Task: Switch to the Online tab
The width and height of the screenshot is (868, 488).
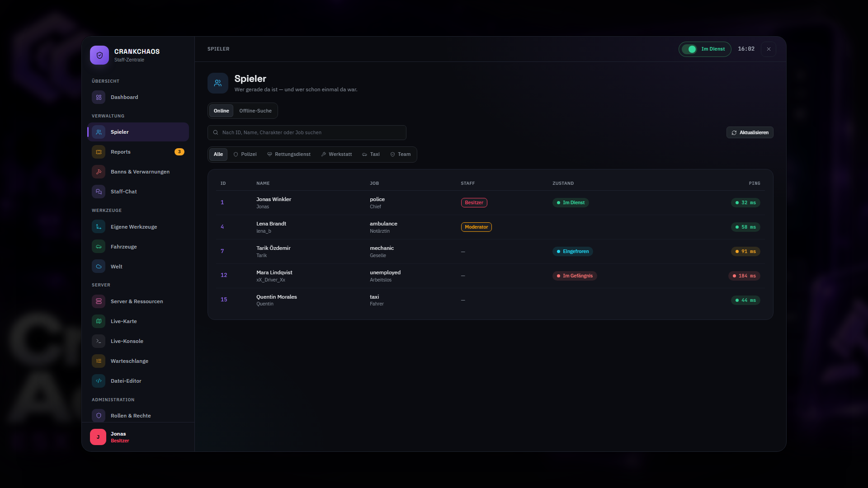Action: pos(221,111)
